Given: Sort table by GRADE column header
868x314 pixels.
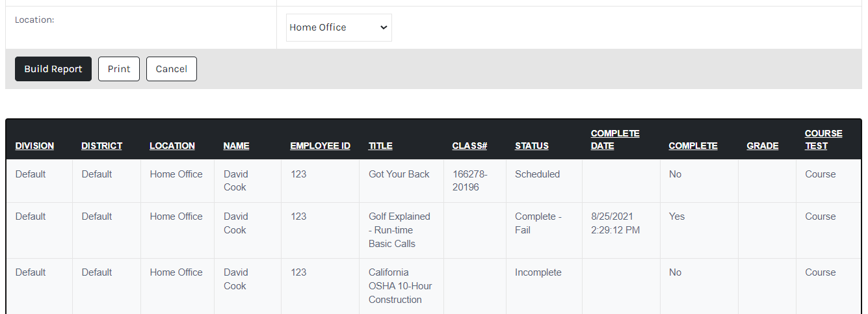Looking at the screenshot, I should [x=763, y=146].
